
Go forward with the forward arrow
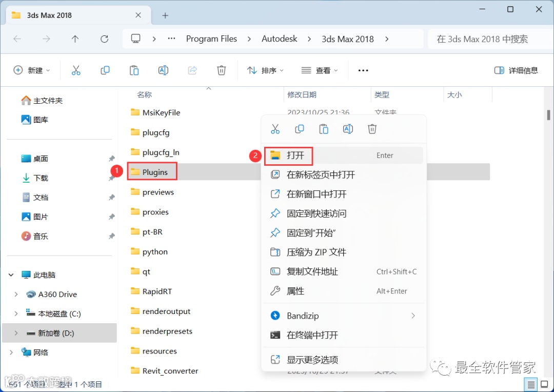46,39
